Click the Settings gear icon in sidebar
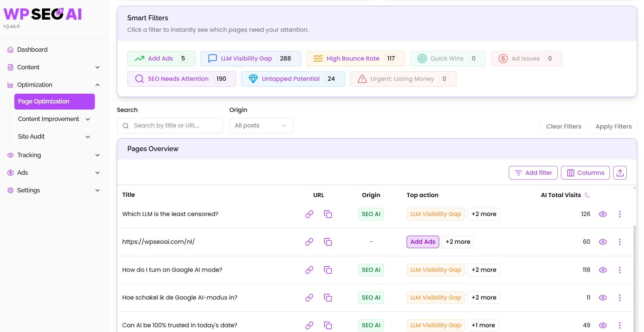This screenshot has height=332, width=644. (10, 190)
